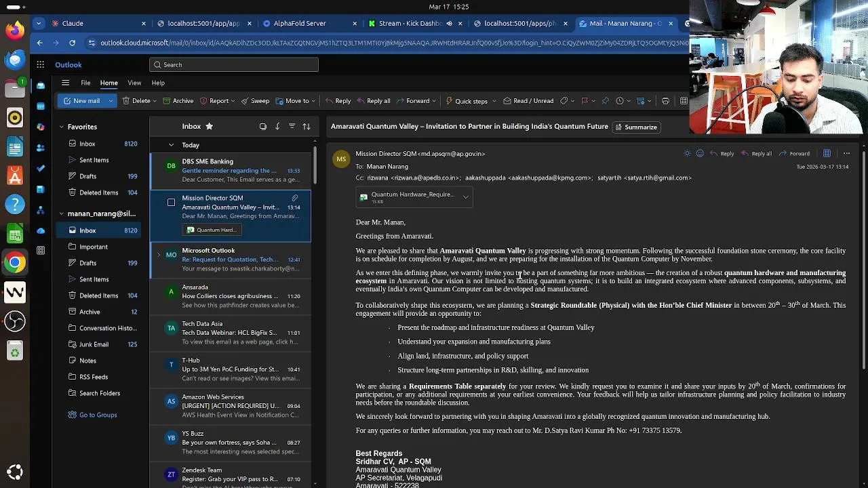Click the Outlook search box
Viewport: 868px width, 488px height.
[x=234, y=65]
